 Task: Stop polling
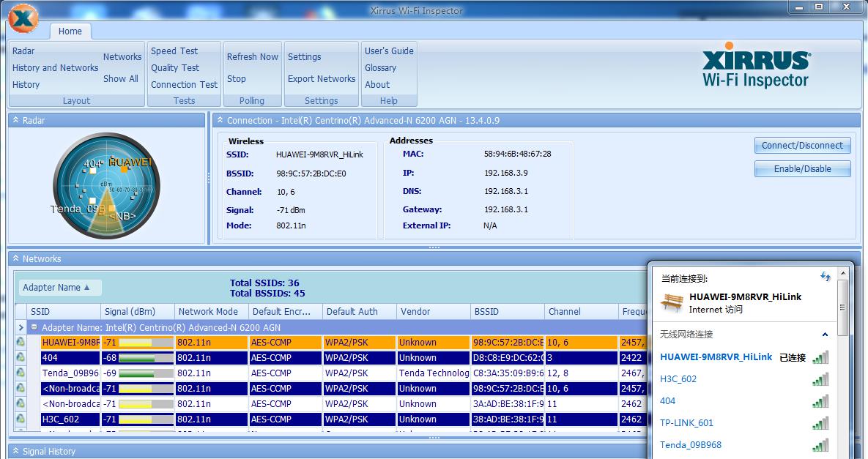pos(237,78)
